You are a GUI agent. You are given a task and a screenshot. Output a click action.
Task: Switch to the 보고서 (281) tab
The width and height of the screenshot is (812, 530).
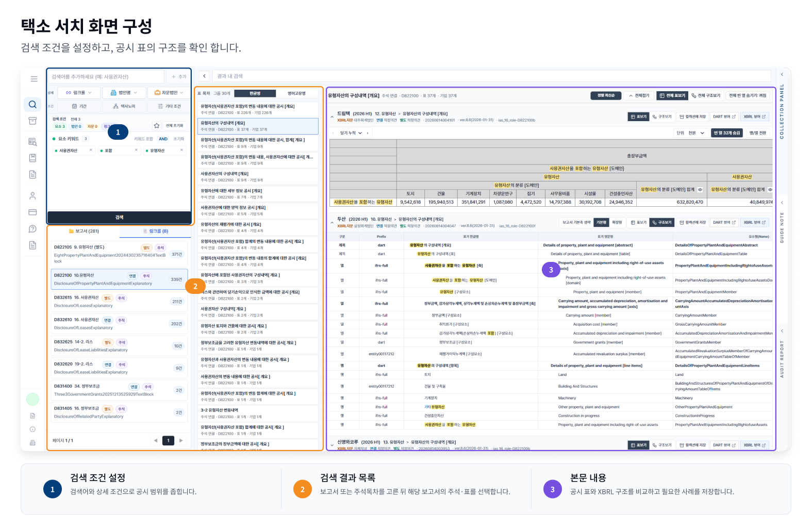click(84, 231)
